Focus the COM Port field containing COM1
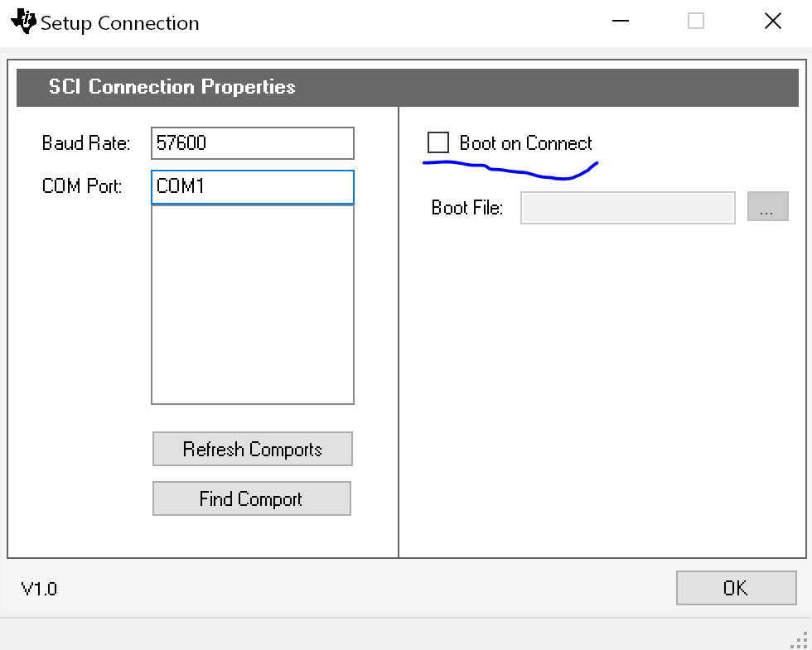Screen dimensions: 812x650 (253, 187)
